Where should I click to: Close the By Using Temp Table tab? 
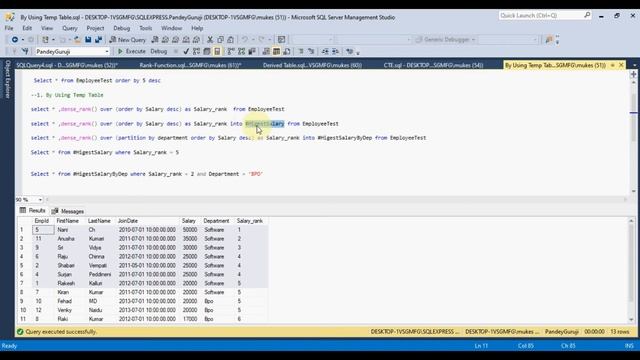click(x=621, y=65)
